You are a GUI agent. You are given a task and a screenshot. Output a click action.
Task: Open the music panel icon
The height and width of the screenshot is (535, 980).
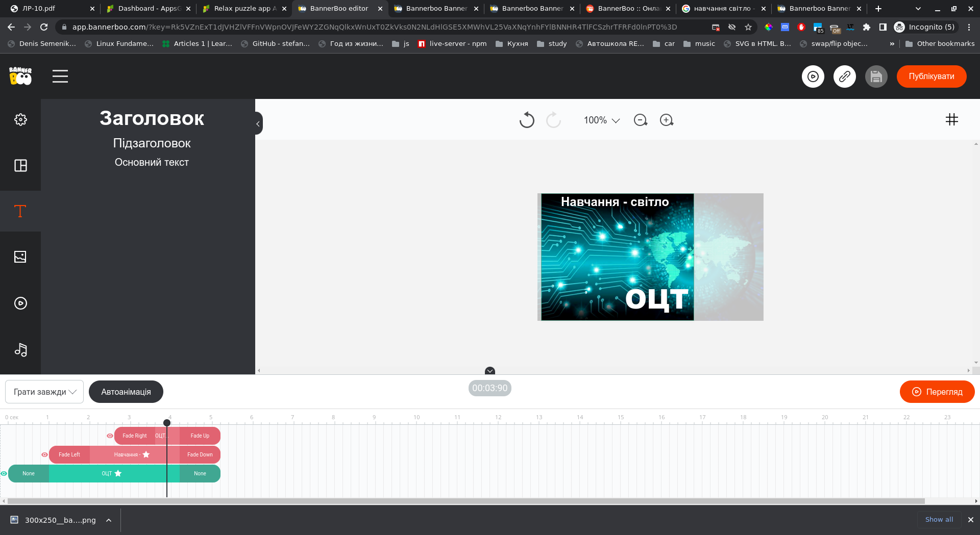(x=20, y=349)
